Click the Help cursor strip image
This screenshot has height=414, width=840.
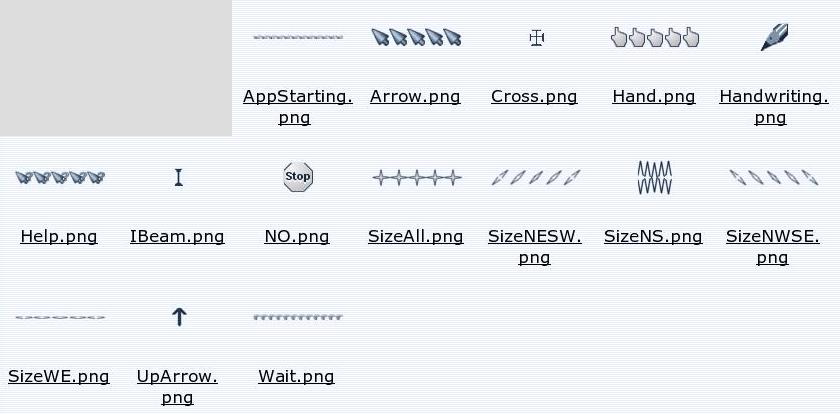[x=60, y=177]
